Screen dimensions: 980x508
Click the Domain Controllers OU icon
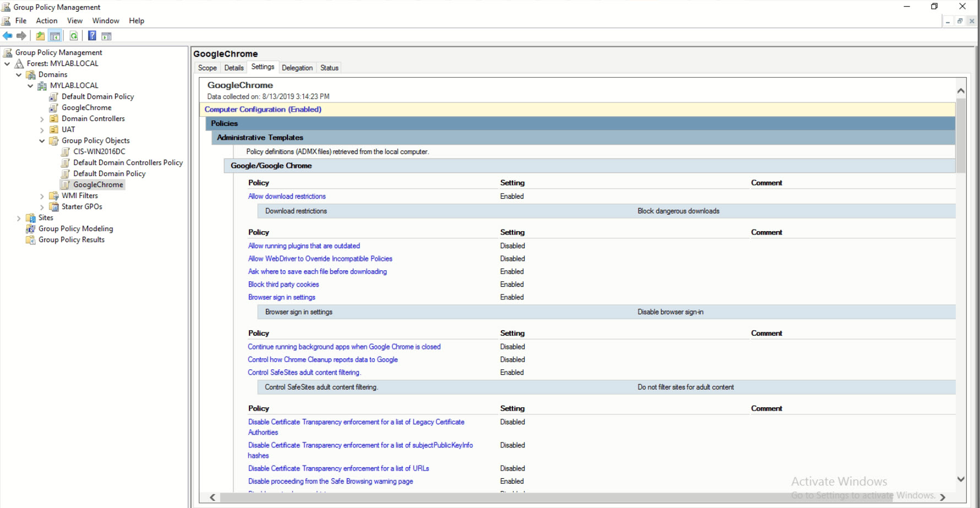click(54, 118)
